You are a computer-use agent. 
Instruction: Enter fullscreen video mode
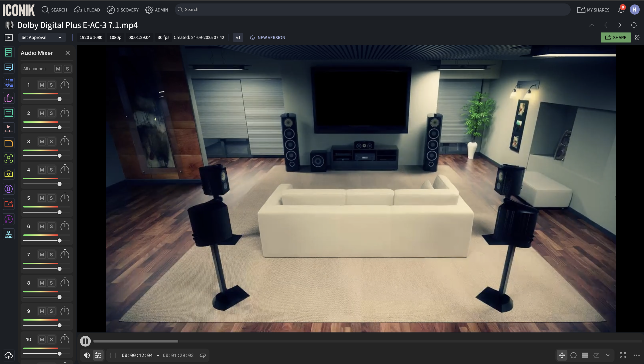pyautogui.click(x=623, y=355)
